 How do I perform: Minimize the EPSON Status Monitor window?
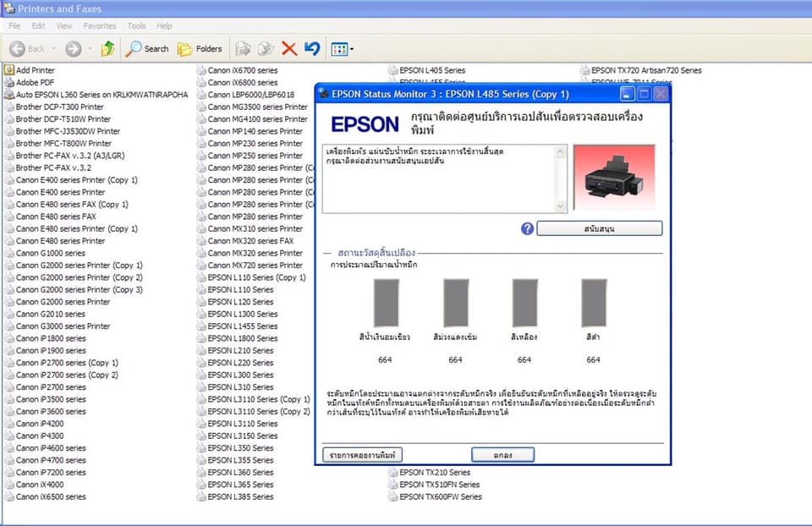627,94
